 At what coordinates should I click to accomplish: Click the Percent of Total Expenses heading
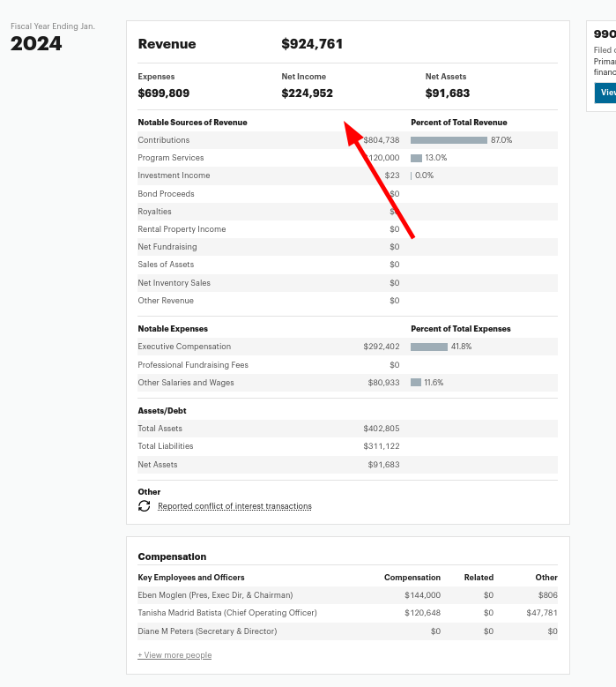point(461,329)
